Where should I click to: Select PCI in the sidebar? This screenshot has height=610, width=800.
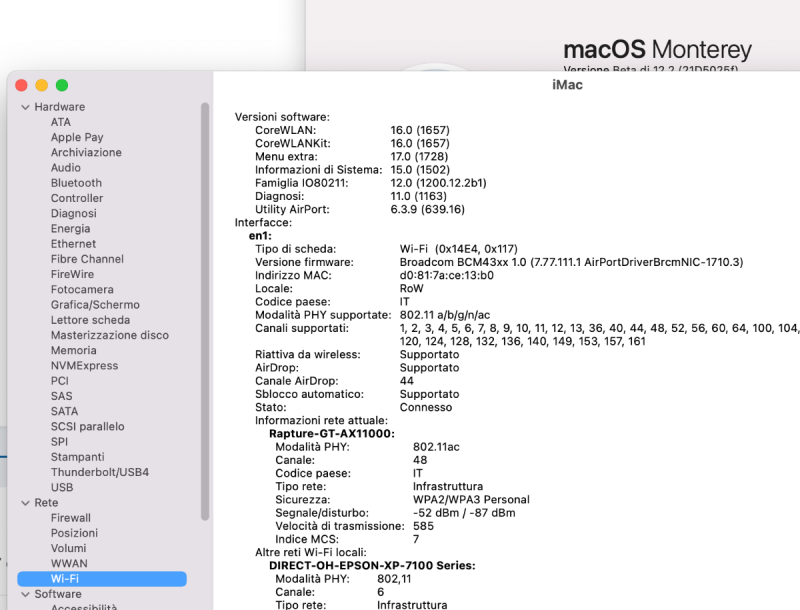click(x=60, y=381)
